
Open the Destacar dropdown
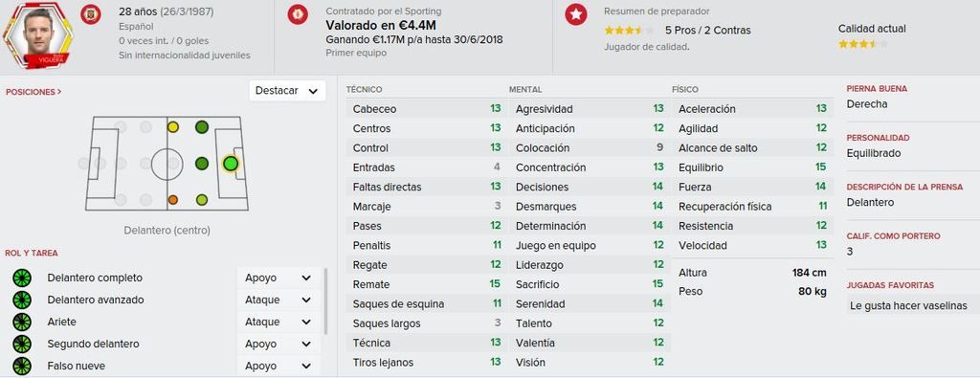[287, 91]
